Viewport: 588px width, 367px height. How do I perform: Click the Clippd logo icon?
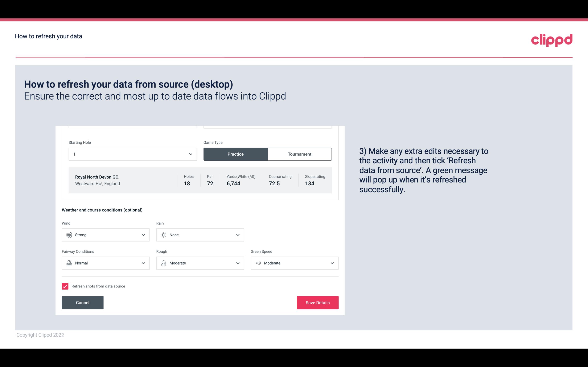coord(552,39)
